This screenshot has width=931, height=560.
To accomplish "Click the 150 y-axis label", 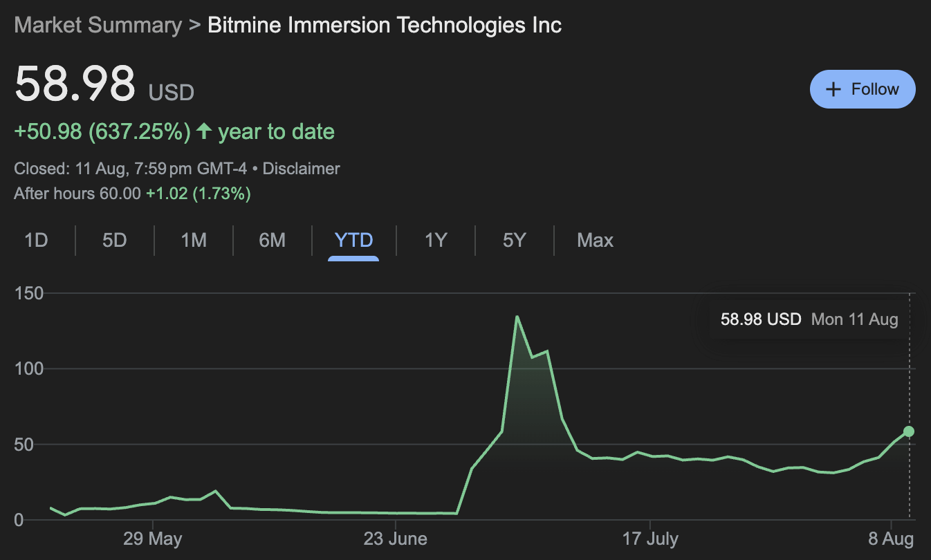I will [28, 294].
